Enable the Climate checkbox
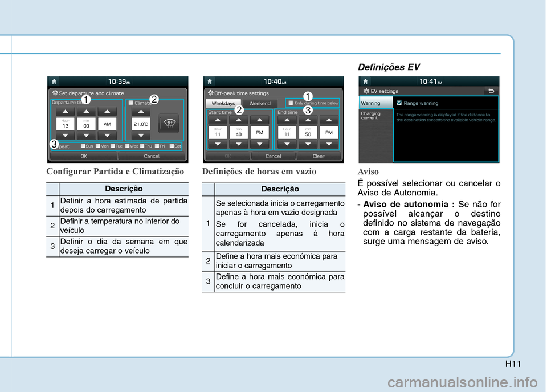547x392 pixels. 131,103
